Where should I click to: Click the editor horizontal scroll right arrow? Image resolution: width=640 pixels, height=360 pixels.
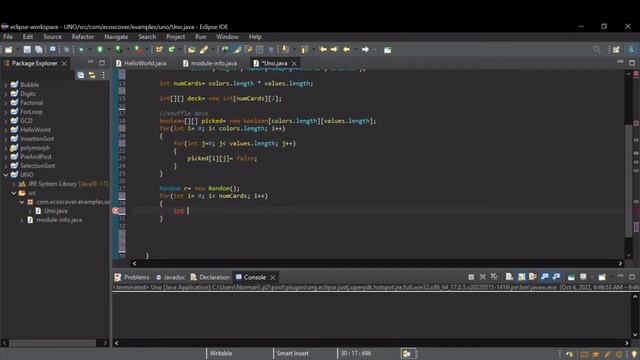[x=620, y=264]
